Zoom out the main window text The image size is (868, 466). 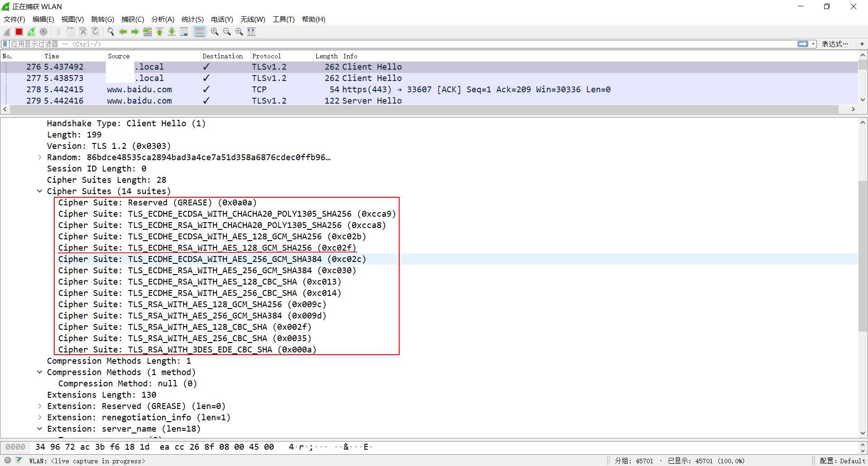click(227, 32)
